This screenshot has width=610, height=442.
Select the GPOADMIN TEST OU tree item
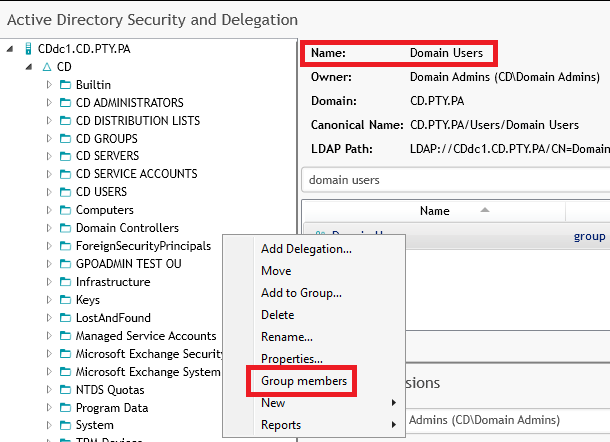click(x=128, y=264)
